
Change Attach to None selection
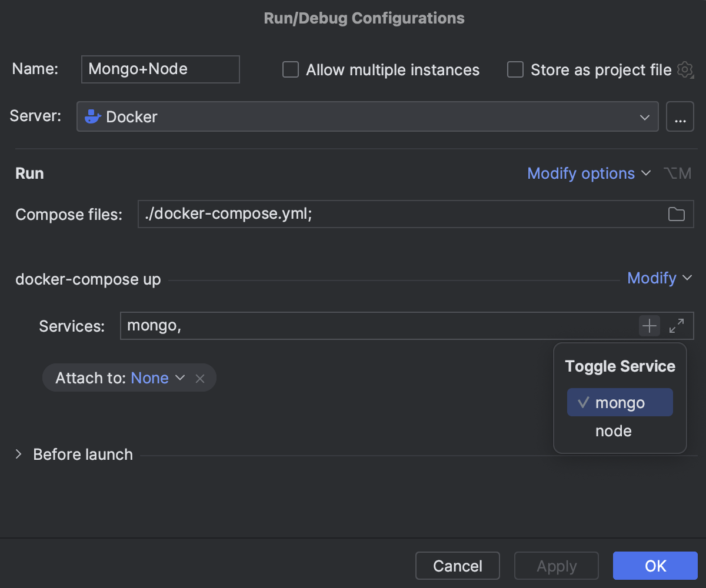click(157, 378)
